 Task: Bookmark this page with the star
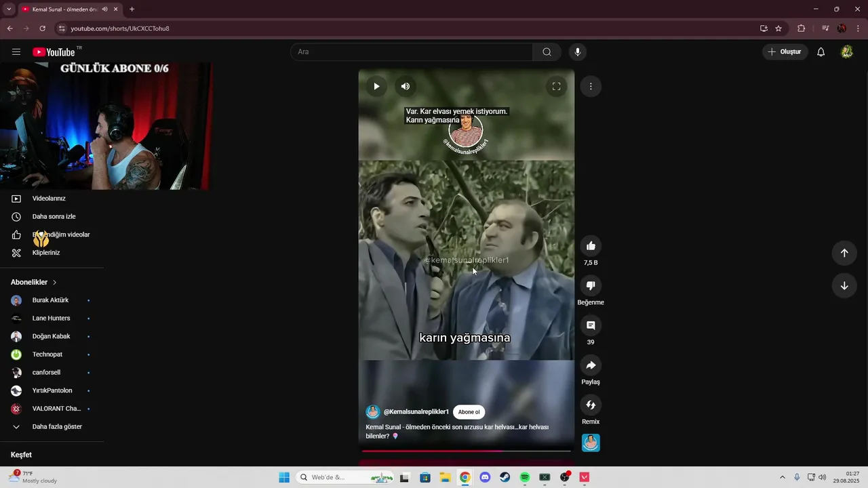[x=778, y=28]
